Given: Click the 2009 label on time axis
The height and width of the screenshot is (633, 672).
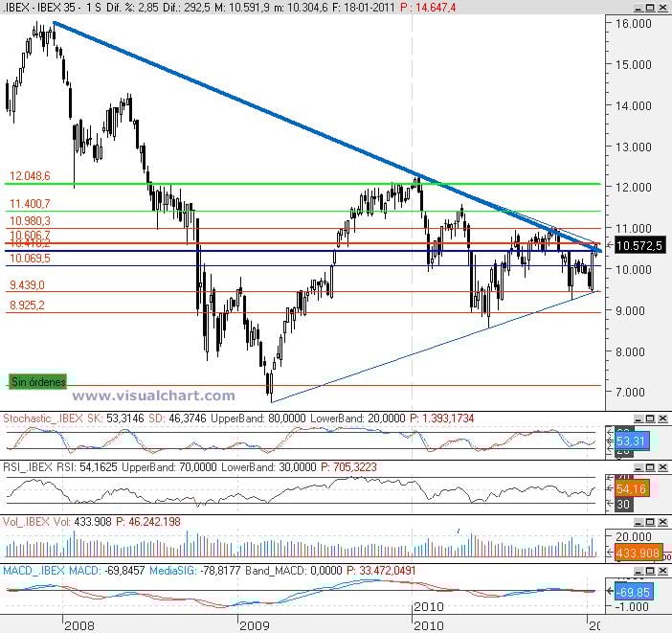Looking at the screenshot, I should (x=255, y=625).
